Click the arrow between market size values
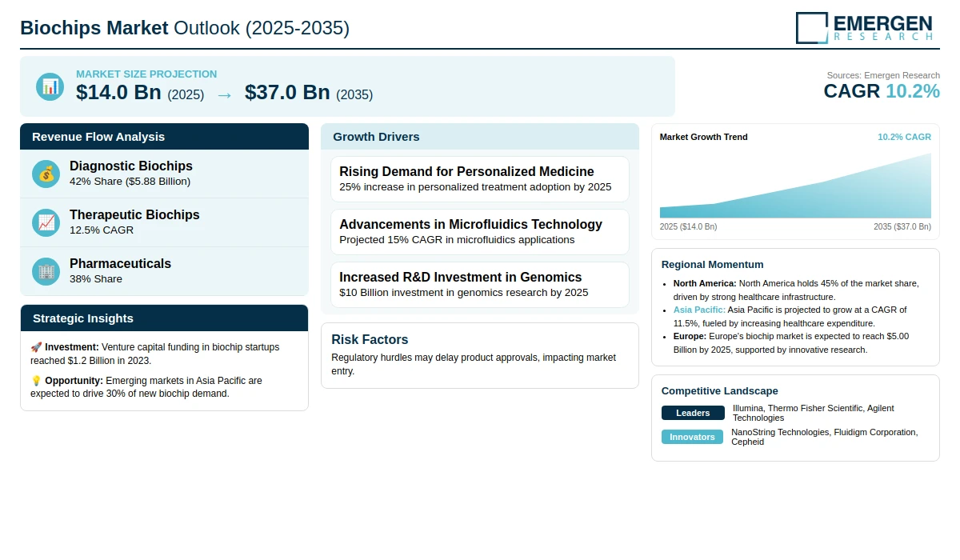 coord(225,94)
